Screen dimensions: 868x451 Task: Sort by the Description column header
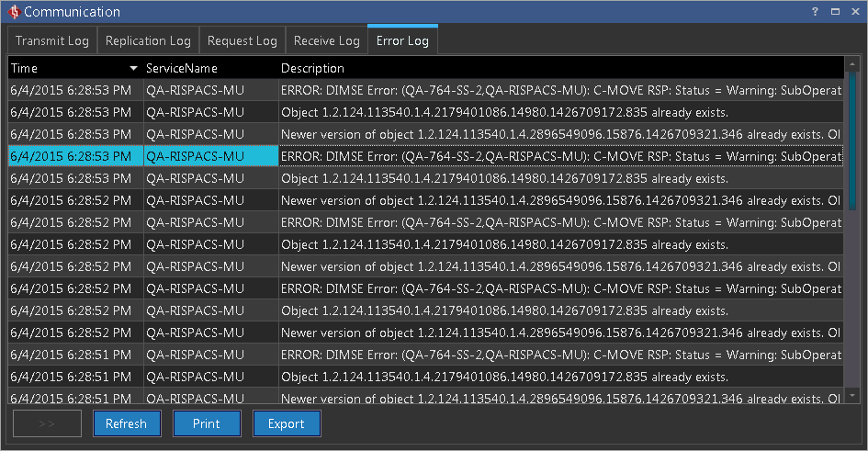[312, 69]
